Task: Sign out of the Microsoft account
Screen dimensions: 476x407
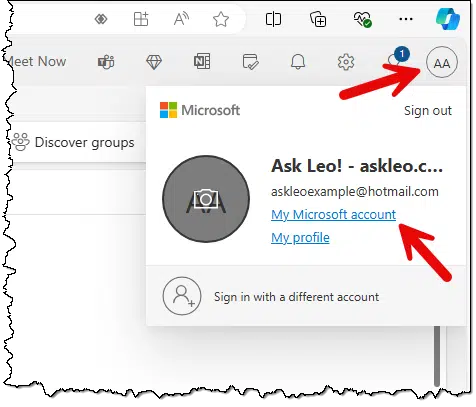Action: pyautogui.click(x=428, y=111)
